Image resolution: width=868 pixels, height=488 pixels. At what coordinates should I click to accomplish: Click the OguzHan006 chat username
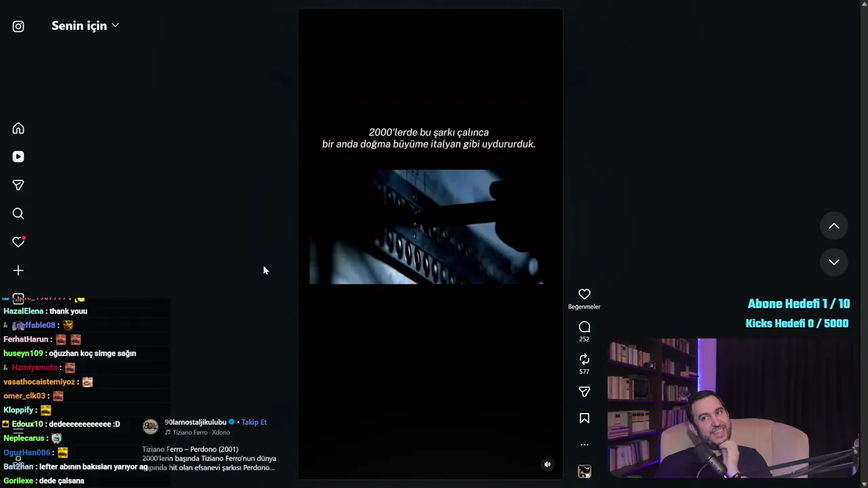26,453
